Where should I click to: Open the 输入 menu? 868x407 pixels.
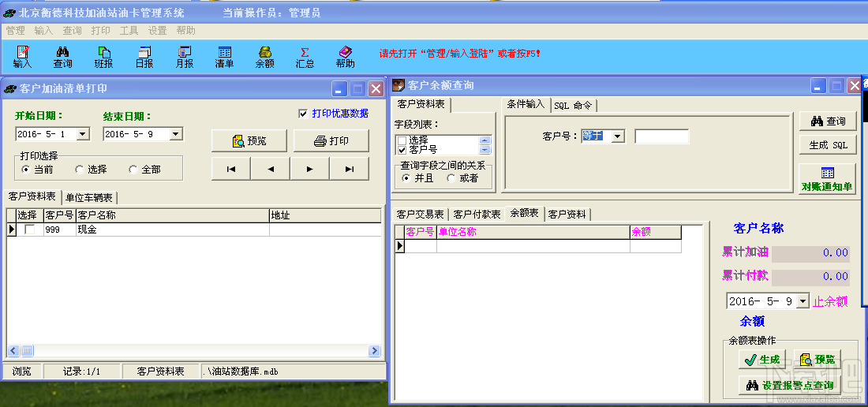click(43, 31)
